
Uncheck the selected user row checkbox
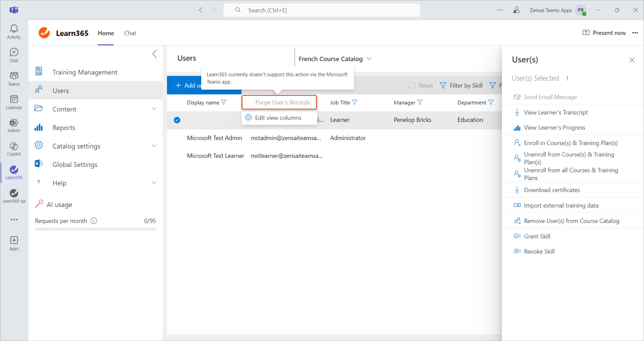177,120
